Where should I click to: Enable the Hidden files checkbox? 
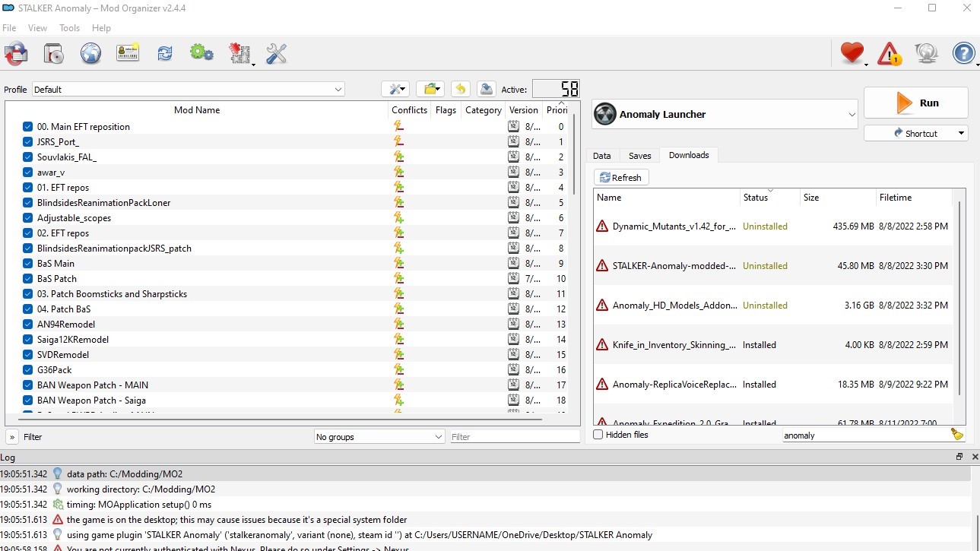pyautogui.click(x=598, y=435)
